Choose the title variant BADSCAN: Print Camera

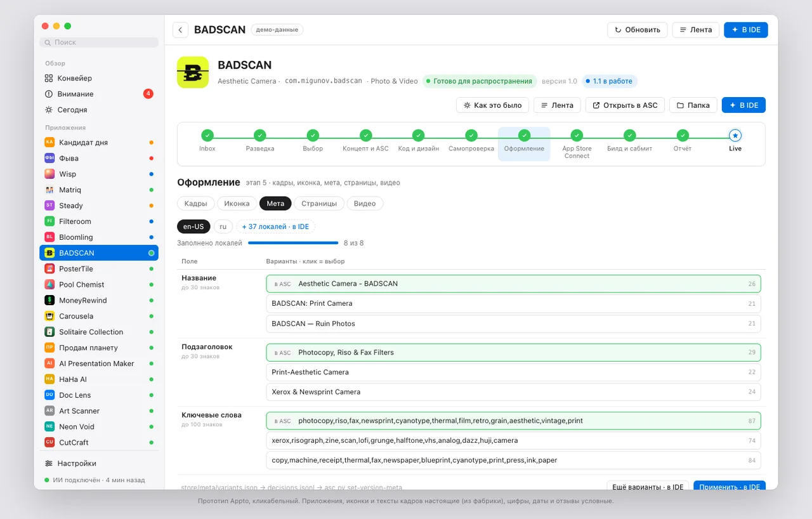(513, 303)
